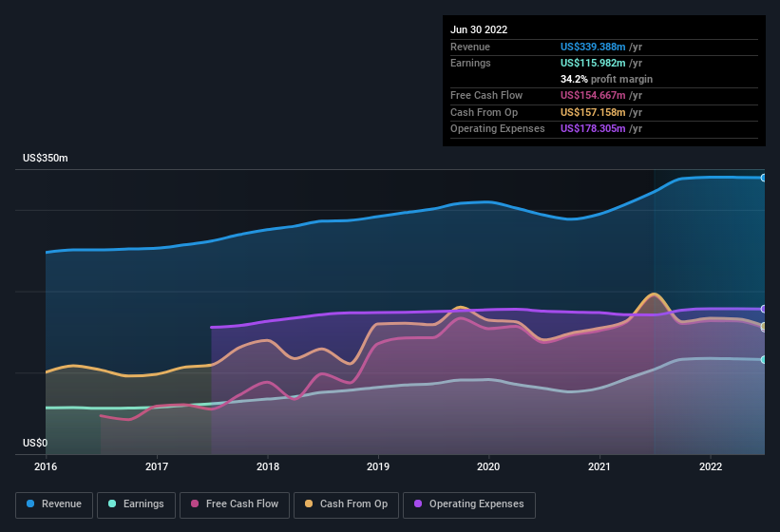Hide the Free Cash Flow series via legend
The height and width of the screenshot is (532, 780).
[x=235, y=503]
